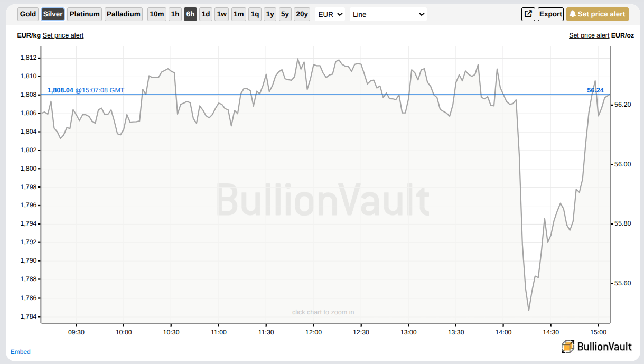Click Set price alert link beside EUR/oz

[589, 35]
